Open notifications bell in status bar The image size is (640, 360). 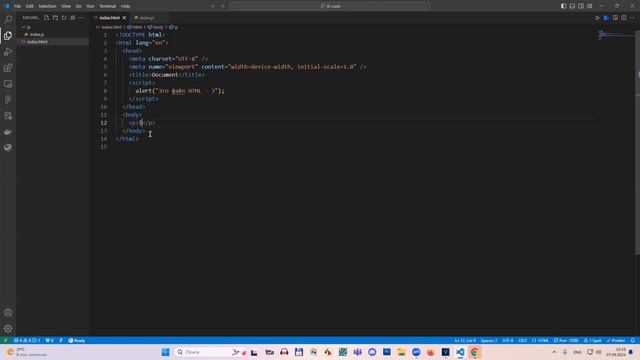(633, 340)
